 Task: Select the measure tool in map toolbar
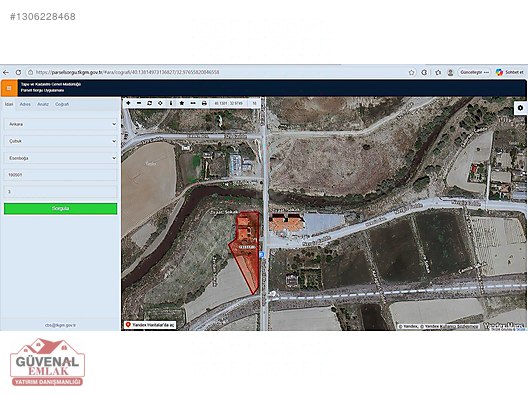[193, 103]
